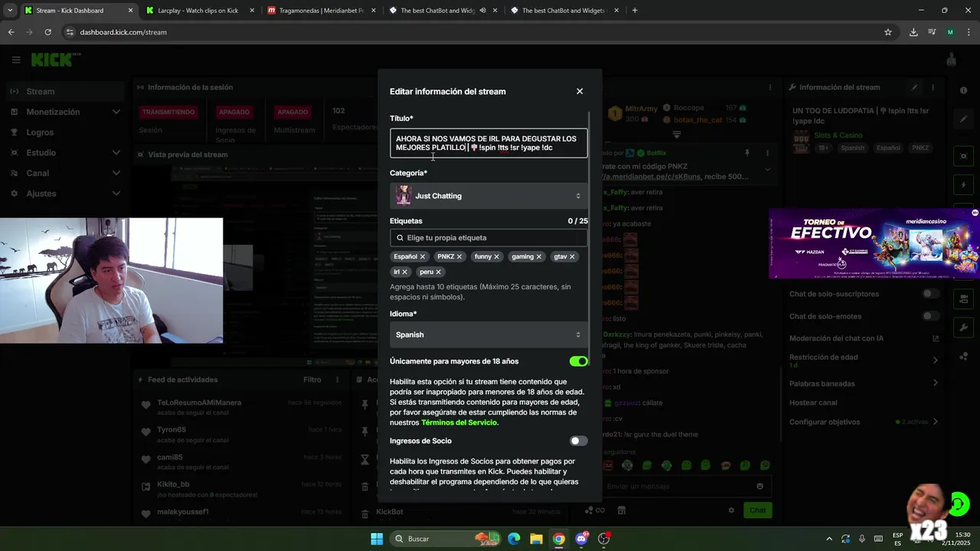Click the lightning bolt icon on the right rail

pos(964,185)
